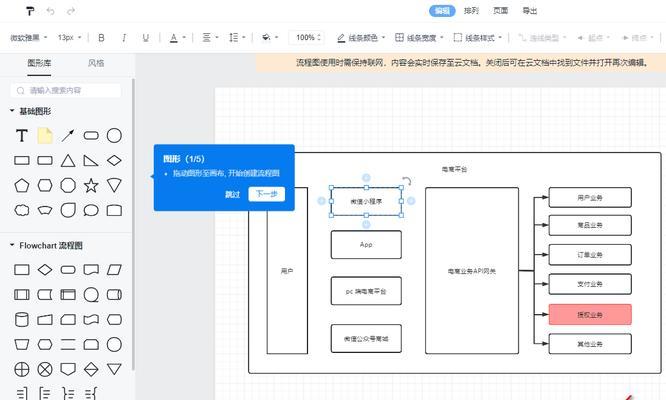Select the yellow note shape
The image size is (666, 400).
coord(45,136)
